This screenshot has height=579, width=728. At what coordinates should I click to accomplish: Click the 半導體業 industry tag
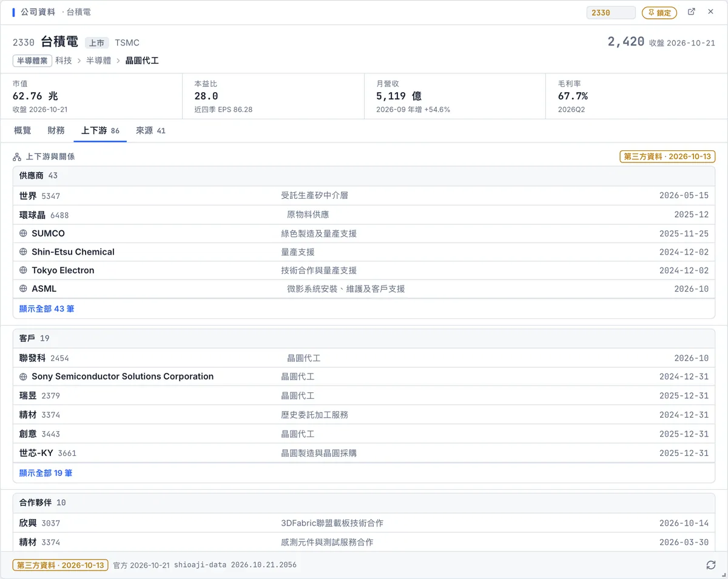(x=32, y=61)
